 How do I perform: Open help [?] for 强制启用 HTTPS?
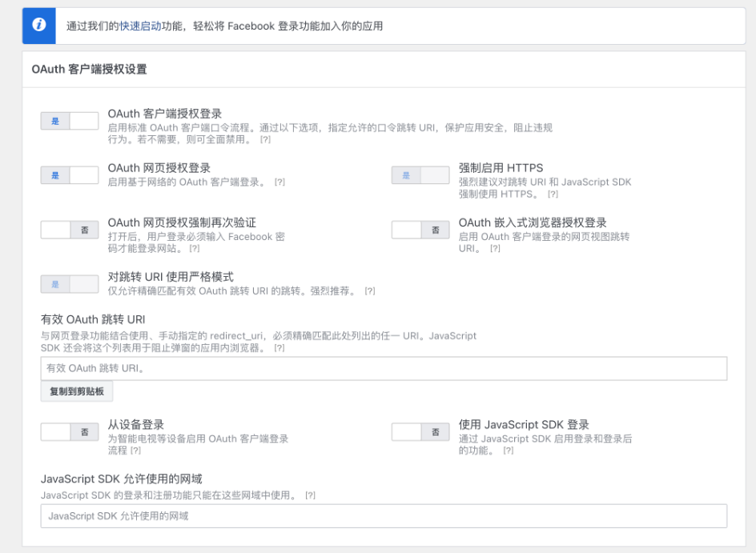553,194
